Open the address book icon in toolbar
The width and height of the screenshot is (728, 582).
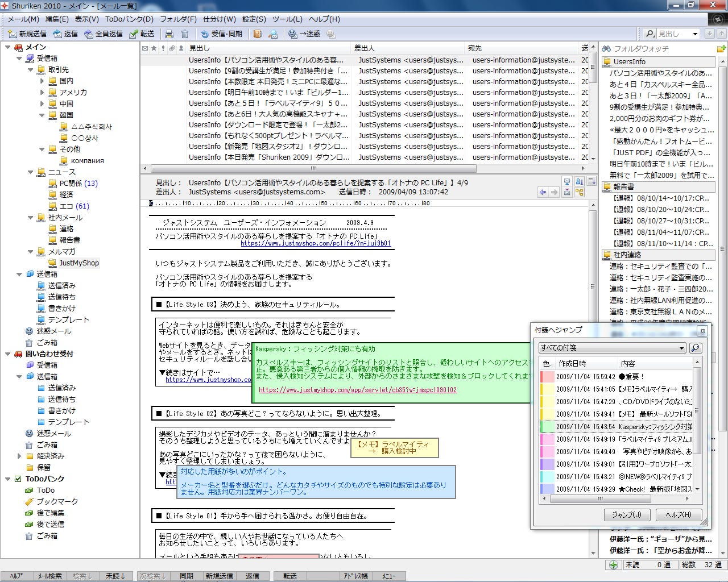258,34
